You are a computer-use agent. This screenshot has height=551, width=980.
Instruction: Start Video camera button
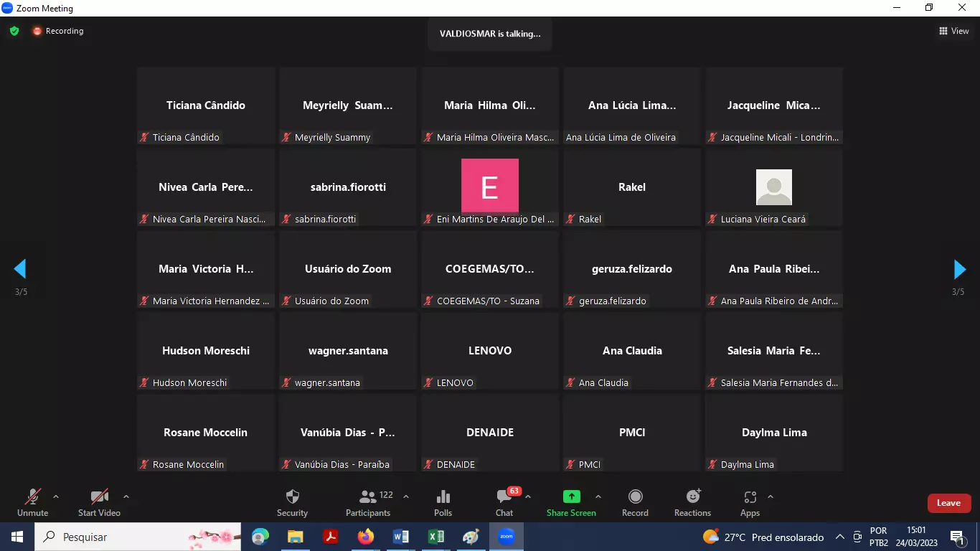[99, 502]
